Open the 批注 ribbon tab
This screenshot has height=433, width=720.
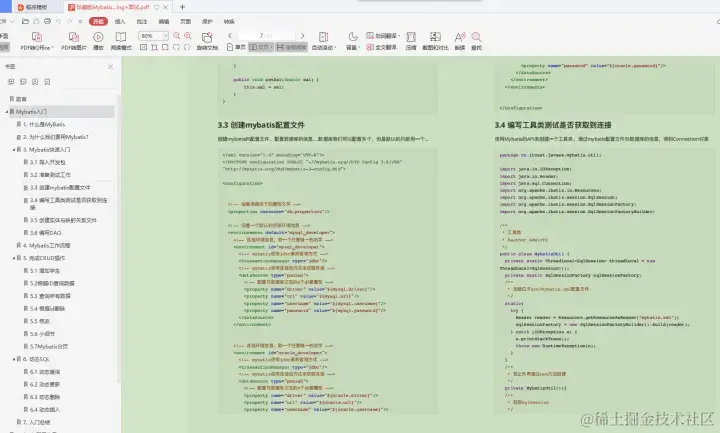142,21
